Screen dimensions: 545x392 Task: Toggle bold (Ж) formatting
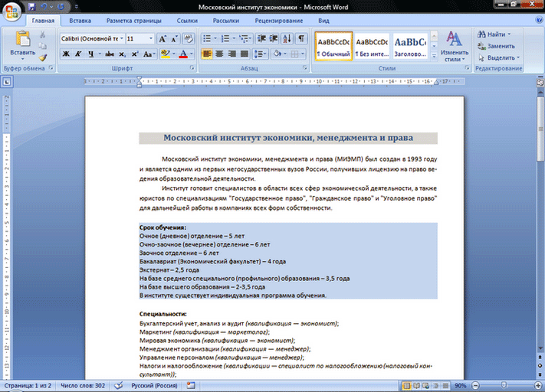[x=66, y=54]
